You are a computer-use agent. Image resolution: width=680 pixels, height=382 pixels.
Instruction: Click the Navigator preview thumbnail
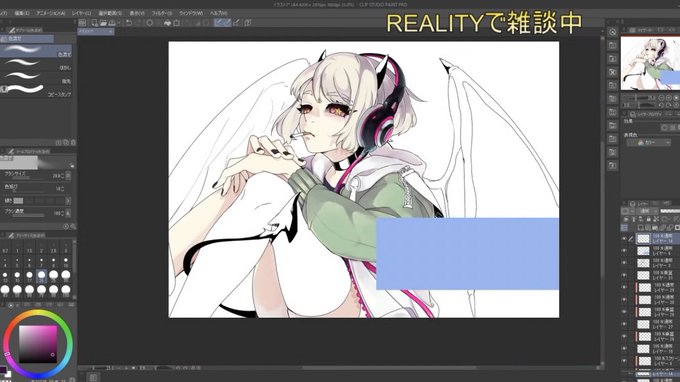(x=650, y=63)
